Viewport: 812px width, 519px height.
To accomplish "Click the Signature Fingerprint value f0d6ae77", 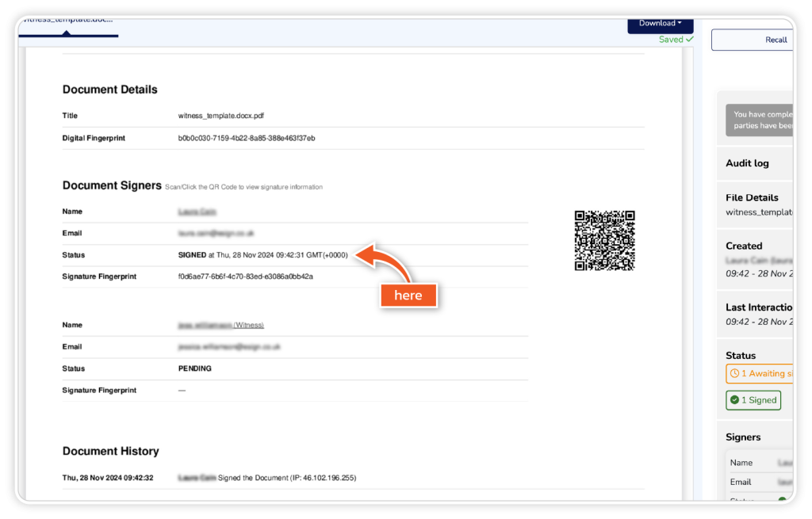I will pyautogui.click(x=246, y=277).
